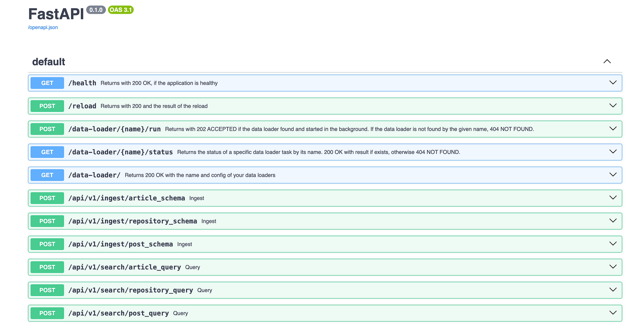
Task: Click the GET badge for /data-loader/
Action: click(x=47, y=175)
